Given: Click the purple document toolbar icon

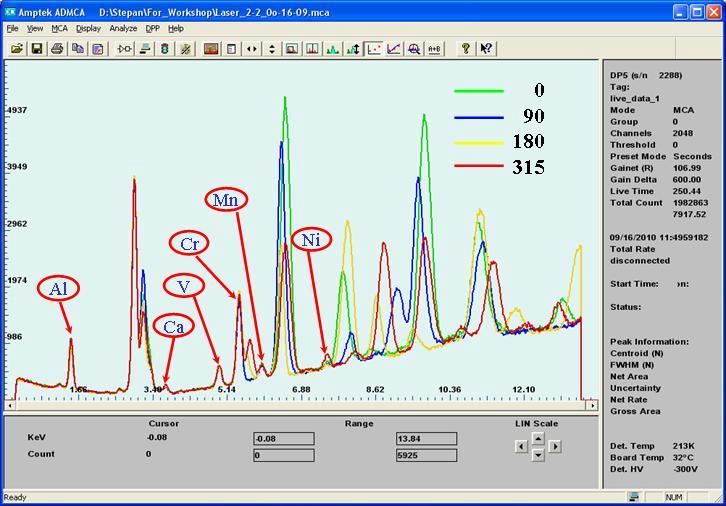Looking at the screenshot, I should pos(98,49).
